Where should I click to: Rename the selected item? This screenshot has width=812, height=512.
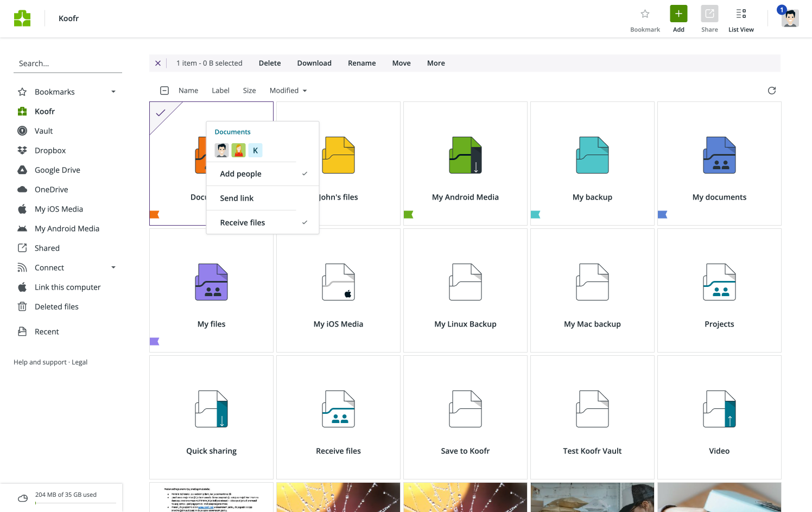coord(362,63)
